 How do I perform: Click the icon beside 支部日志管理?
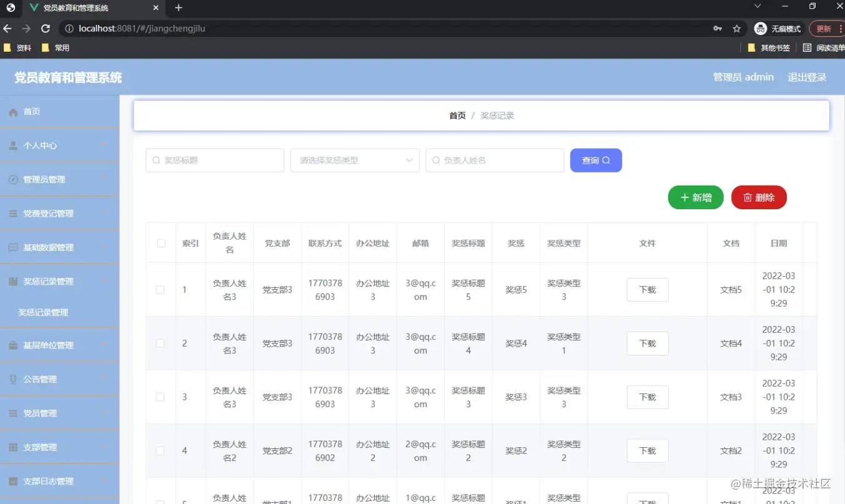click(x=13, y=482)
